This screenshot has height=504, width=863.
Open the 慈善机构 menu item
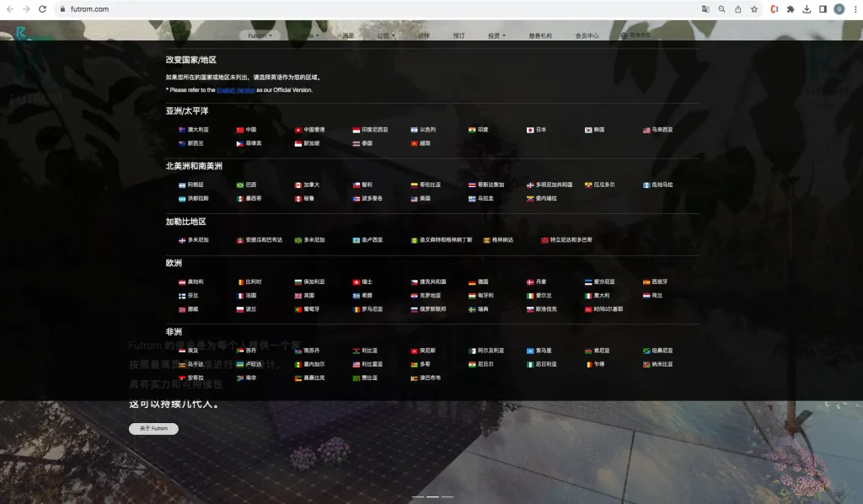pyautogui.click(x=540, y=36)
